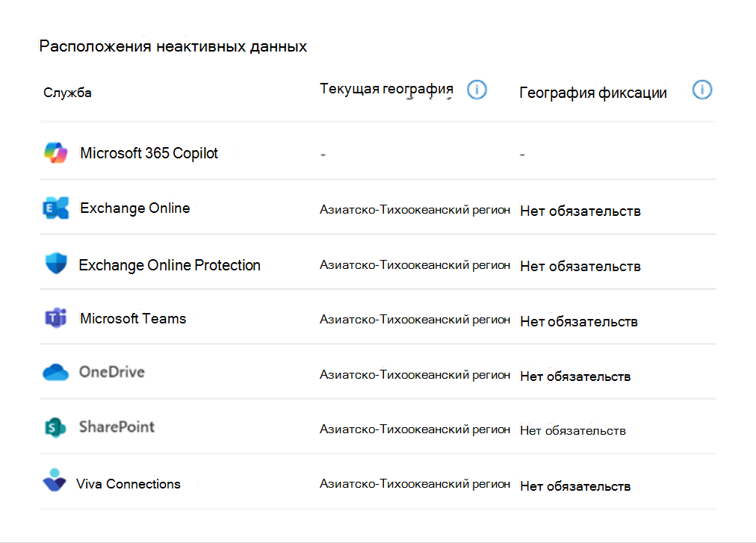Click Viva Connections' Нет обязательств cell
756x543 pixels.
(x=576, y=486)
